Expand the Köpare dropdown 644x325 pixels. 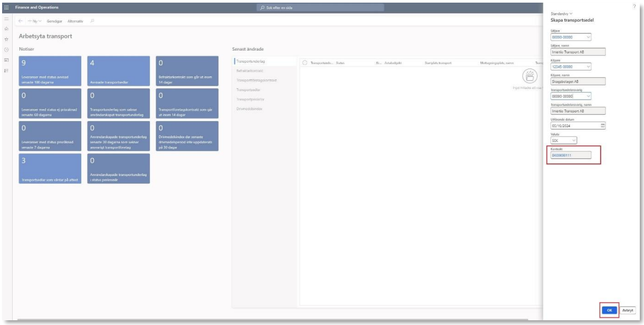point(588,67)
